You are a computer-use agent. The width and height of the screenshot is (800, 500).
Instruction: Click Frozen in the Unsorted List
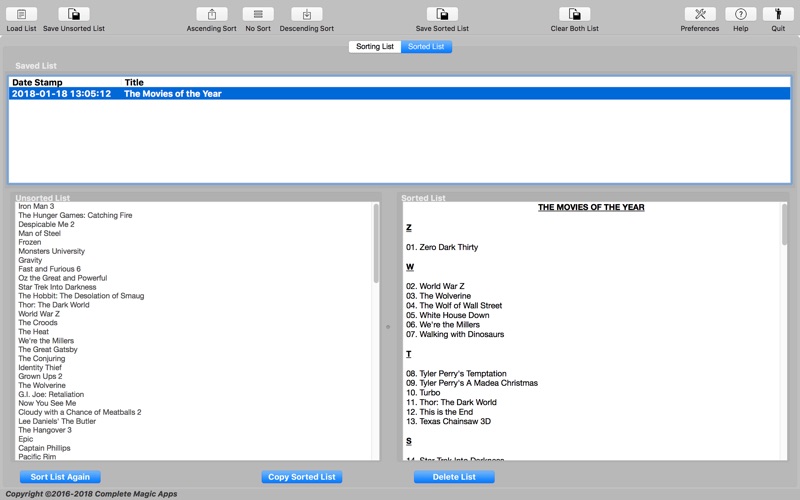click(30, 242)
